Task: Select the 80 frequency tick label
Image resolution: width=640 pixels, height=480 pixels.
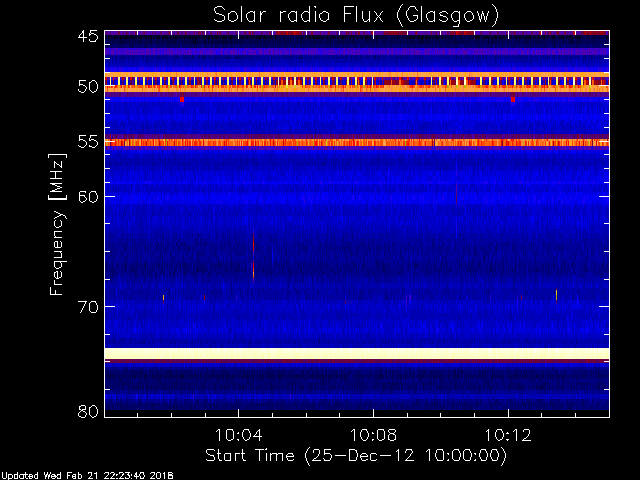Action: click(88, 411)
